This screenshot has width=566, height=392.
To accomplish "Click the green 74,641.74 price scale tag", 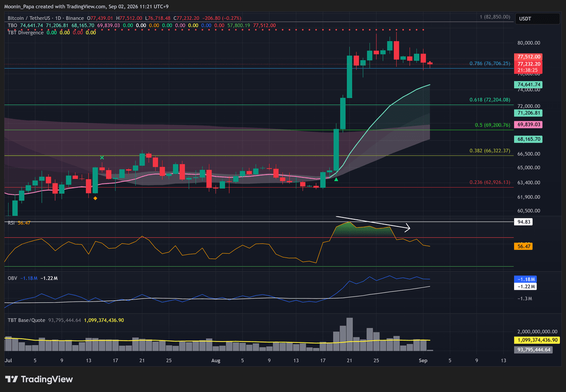I will click(x=529, y=84).
